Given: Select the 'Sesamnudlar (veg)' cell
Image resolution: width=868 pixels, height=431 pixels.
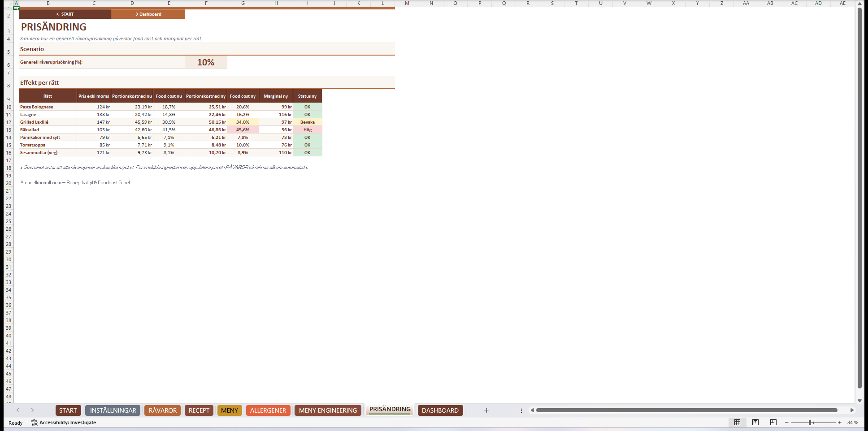Looking at the screenshot, I should (48, 153).
